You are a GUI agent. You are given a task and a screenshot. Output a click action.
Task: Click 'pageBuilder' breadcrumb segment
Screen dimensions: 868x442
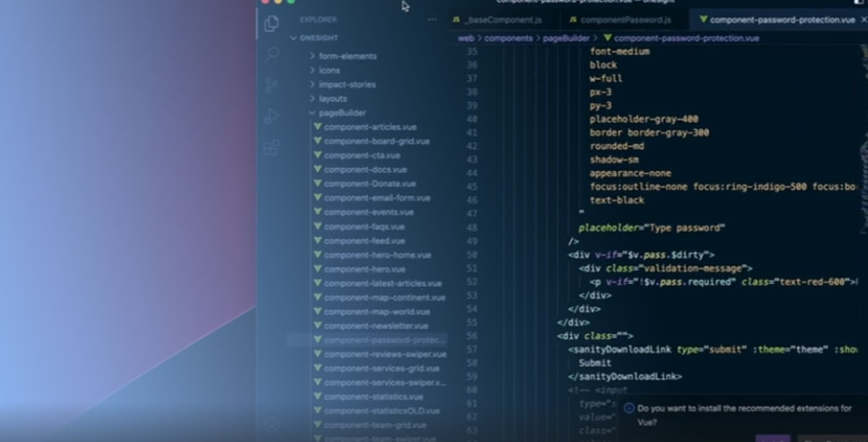coord(566,38)
